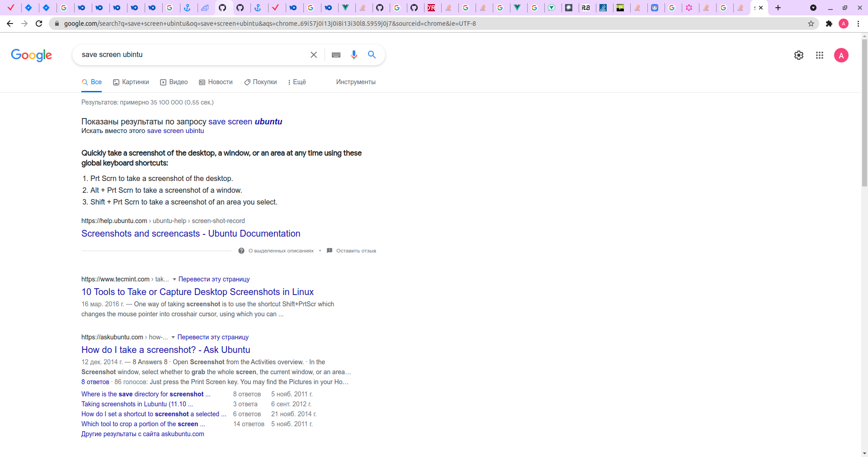Close the active Google search tab
The height and width of the screenshot is (457, 868).
pos(761,8)
